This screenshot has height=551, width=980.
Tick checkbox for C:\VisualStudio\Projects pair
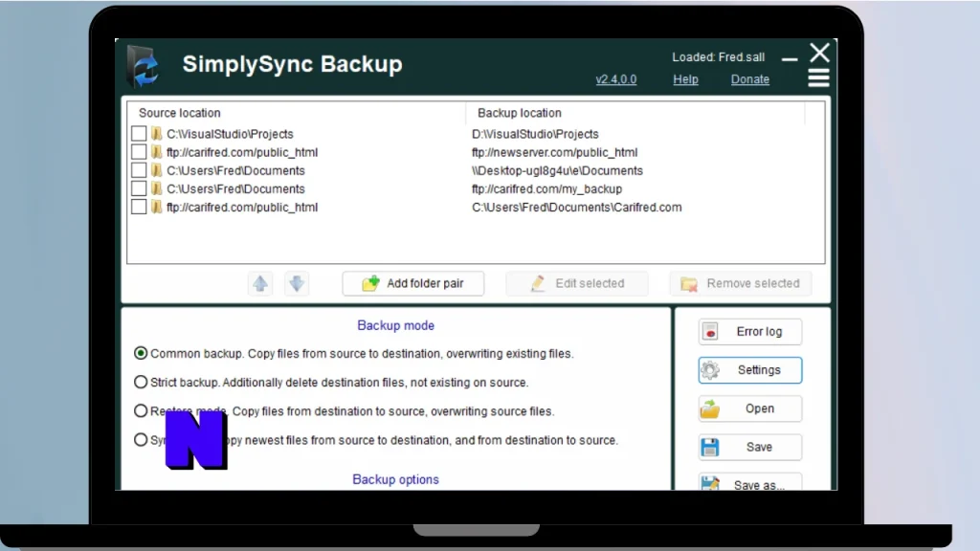pyautogui.click(x=139, y=134)
